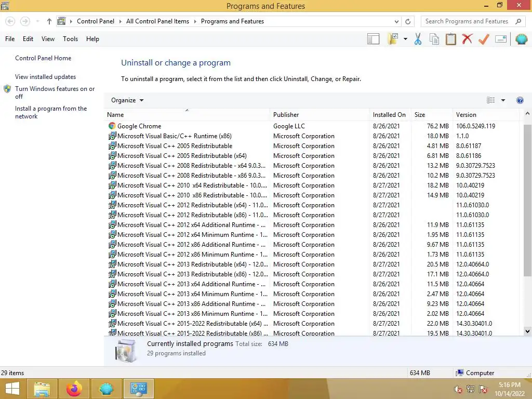Select Visual C++ 2010 x64 Redistributable row

313,185
